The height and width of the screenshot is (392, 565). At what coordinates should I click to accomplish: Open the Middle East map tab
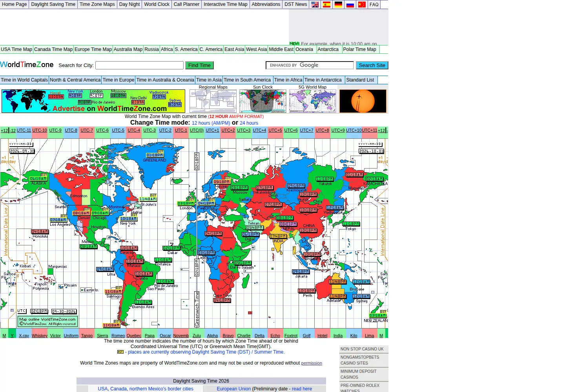[x=281, y=49]
